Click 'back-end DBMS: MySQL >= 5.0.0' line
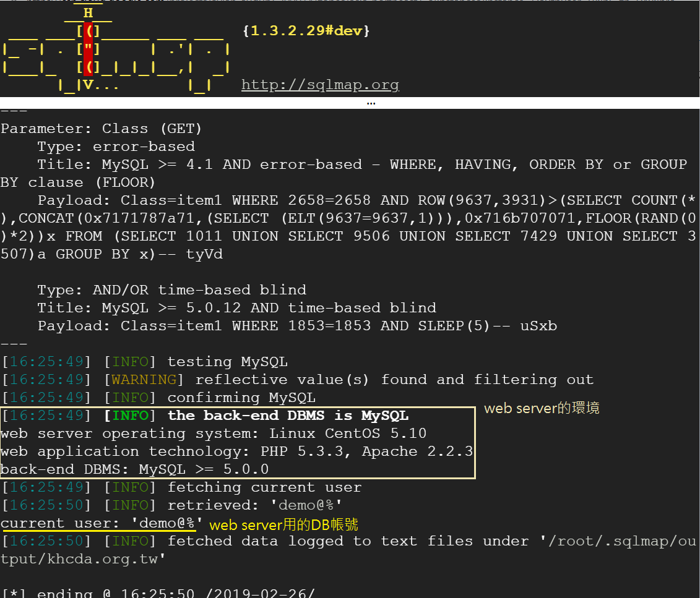 (x=135, y=469)
